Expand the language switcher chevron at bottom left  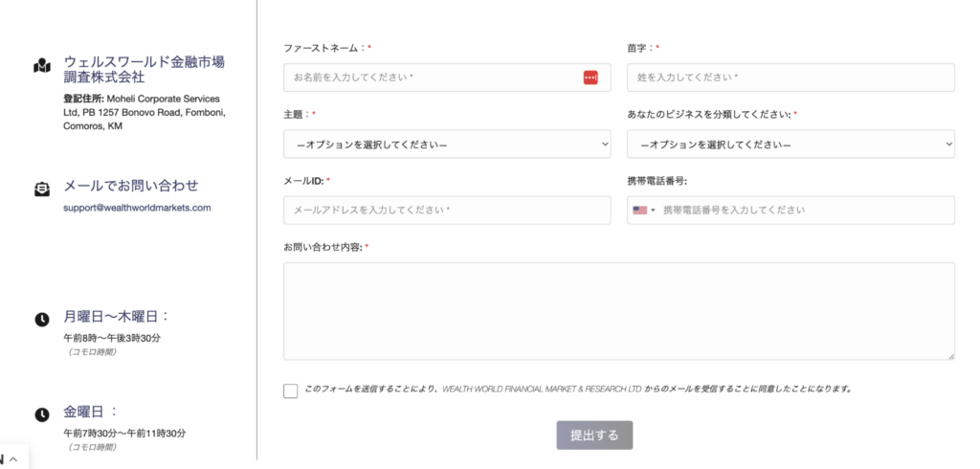(x=13, y=459)
